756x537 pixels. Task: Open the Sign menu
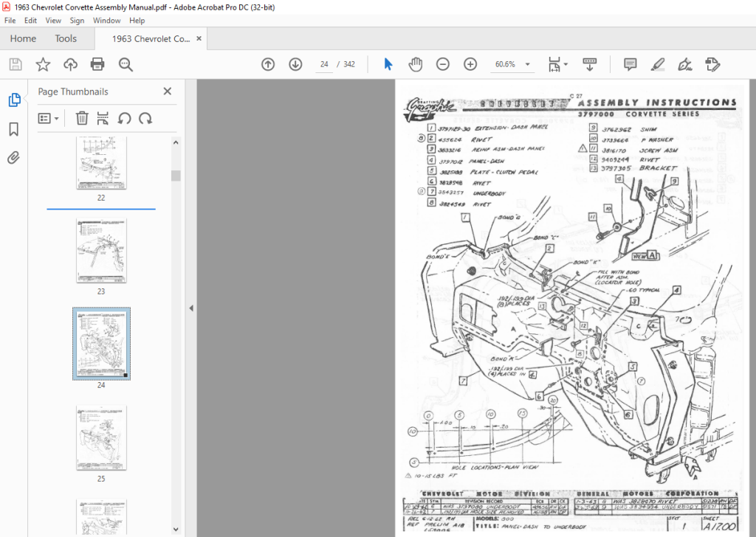[77, 20]
